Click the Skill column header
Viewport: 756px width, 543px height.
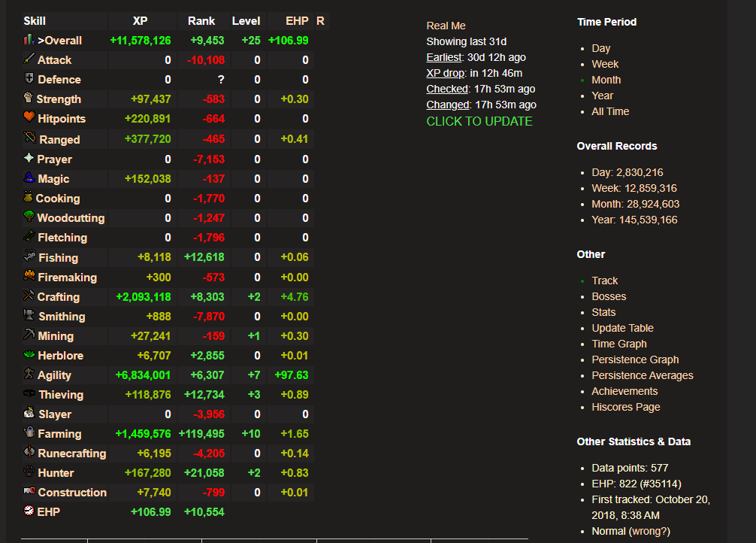pyautogui.click(x=35, y=21)
